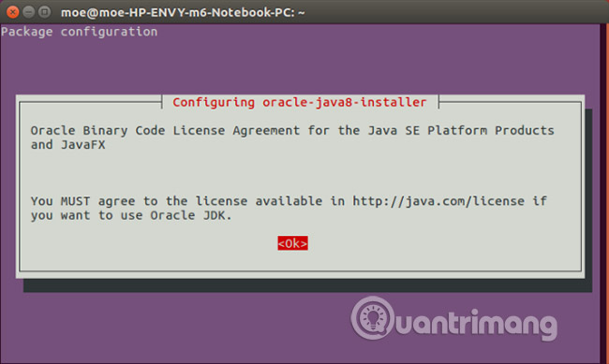Viewport: 609px width, 364px height.
Task: Click the "and JavaFX" text line
Action: 68,145
